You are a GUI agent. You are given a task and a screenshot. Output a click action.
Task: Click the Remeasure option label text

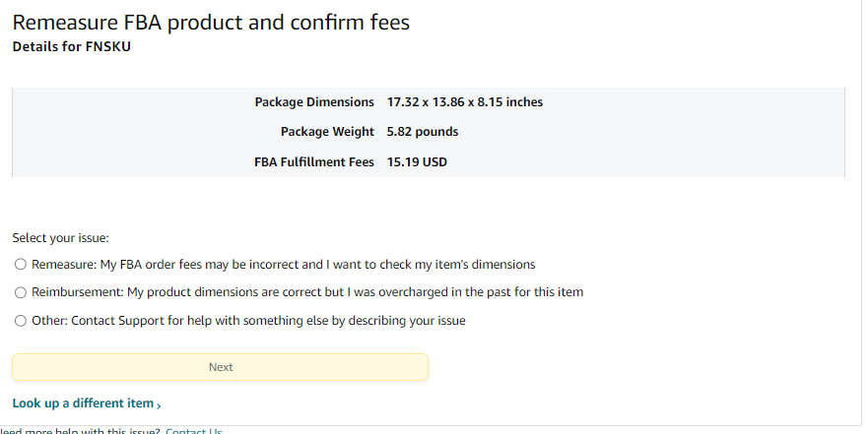(283, 265)
